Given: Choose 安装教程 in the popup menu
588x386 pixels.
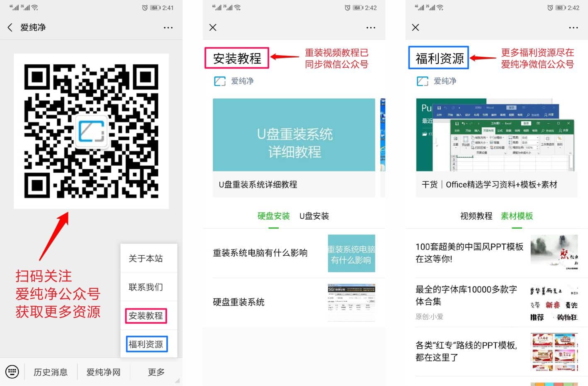Looking at the screenshot, I should (x=146, y=316).
